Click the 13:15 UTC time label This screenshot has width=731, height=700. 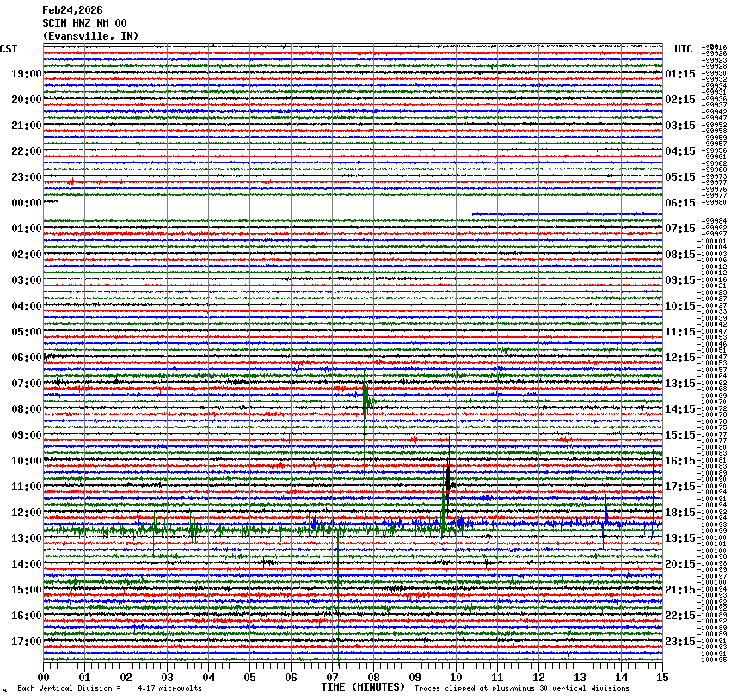(x=680, y=384)
